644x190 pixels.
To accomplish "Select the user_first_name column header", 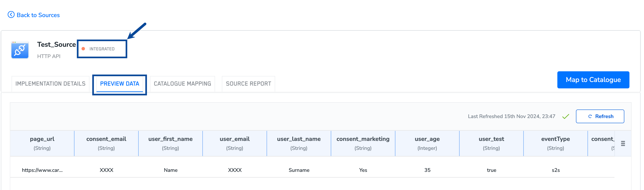I will pyautogui.click(x=170, y=143).
